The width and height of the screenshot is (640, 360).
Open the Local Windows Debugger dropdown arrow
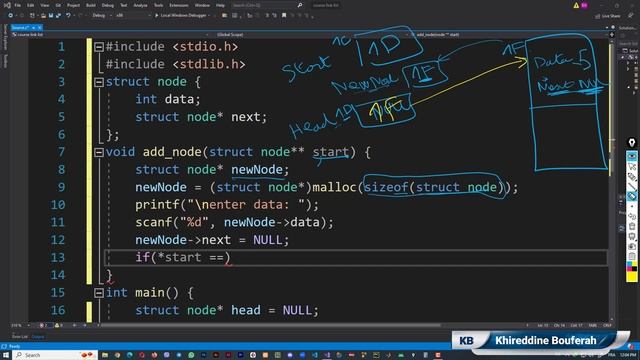209,16
